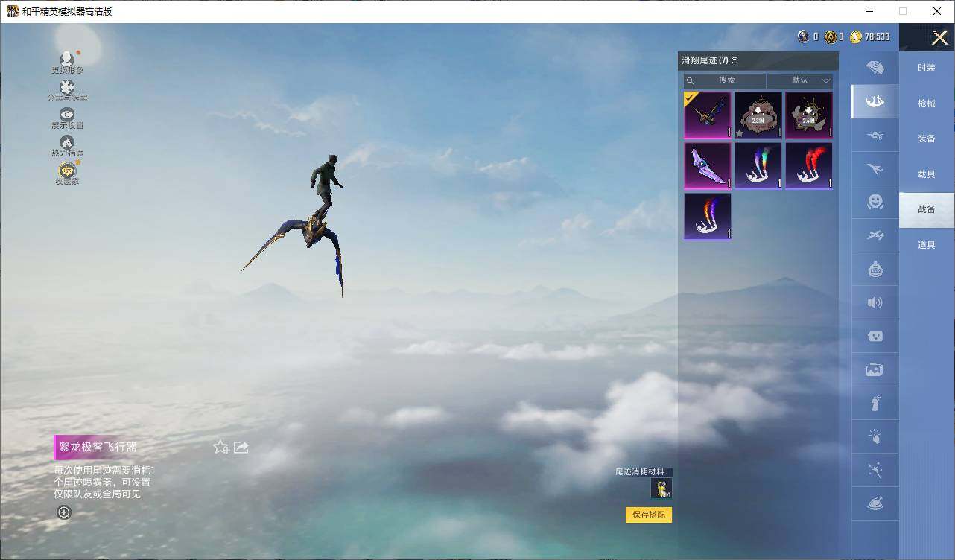The width and height of the screenshot is (955, 560).
Task: Minimize the 和平精英模拟器高清版 window
Action: point(869,11)
